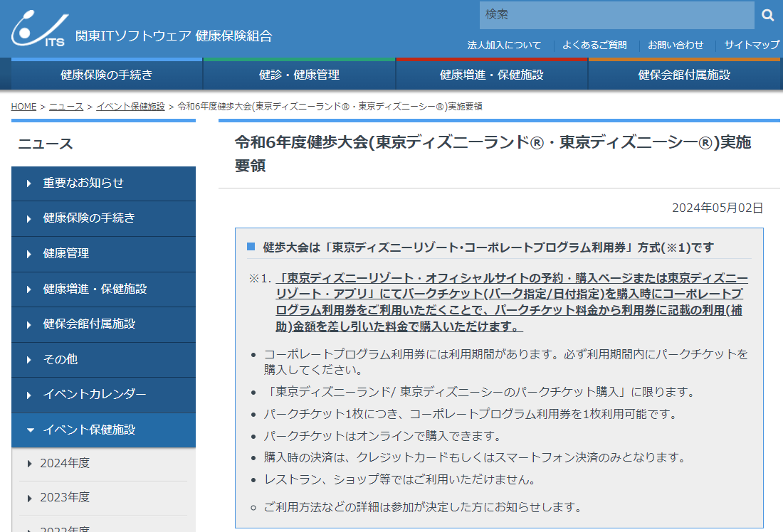Viewport: 783px width, 532px height.
Task: Expand 健康管理 in the sidebar
Action: (x=103, y=254)
